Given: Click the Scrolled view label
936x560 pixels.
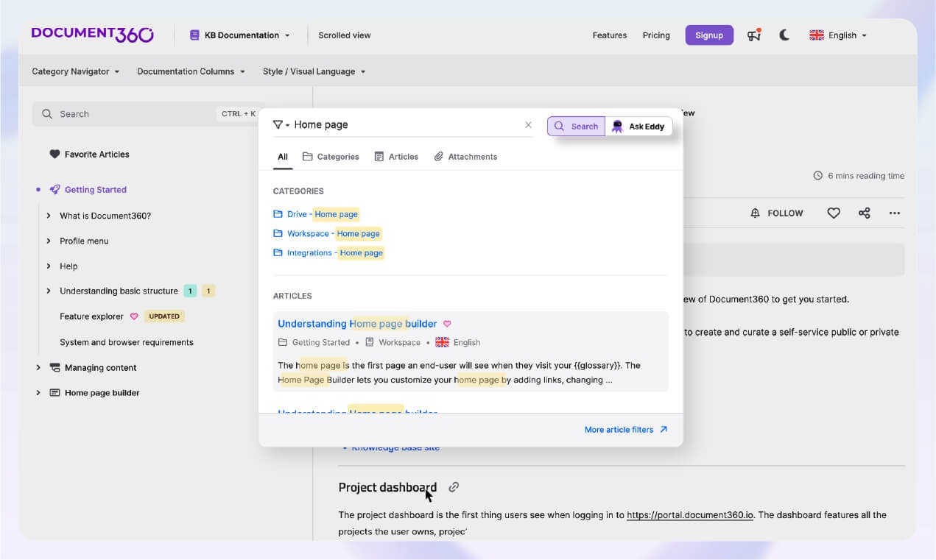Looking at the screenshot, I should (344, 35).
